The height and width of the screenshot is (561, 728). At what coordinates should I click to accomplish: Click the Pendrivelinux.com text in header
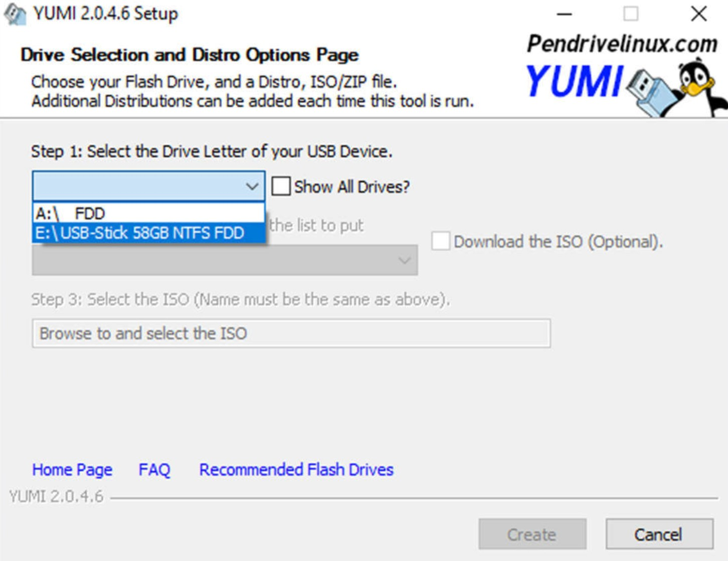coord(622,44)
